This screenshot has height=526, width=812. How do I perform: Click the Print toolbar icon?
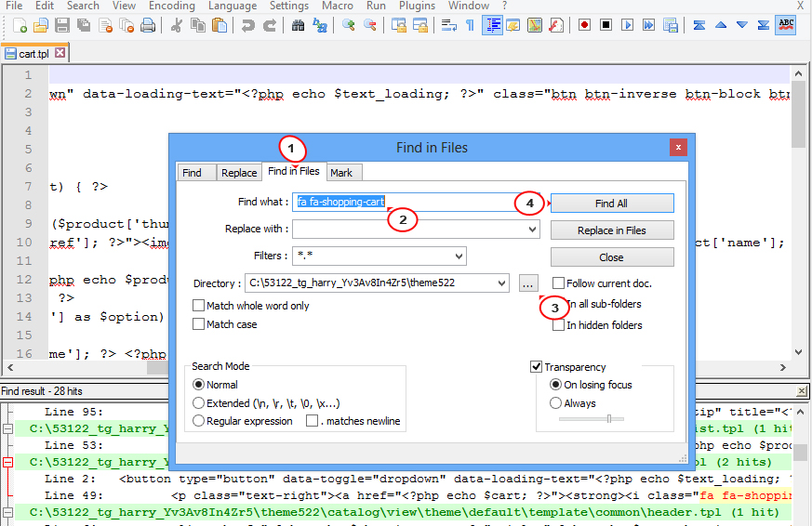148,25
